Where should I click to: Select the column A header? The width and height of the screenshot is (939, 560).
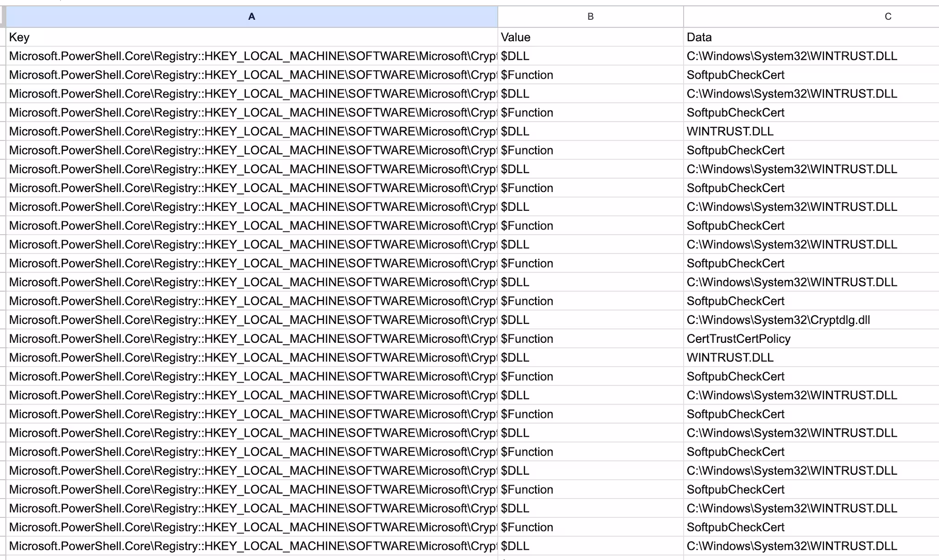click(251, 16)
